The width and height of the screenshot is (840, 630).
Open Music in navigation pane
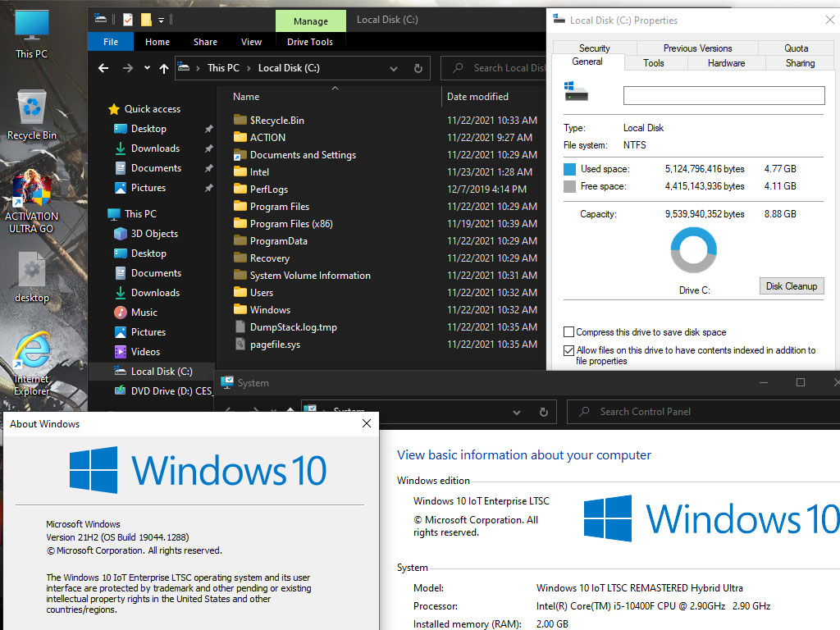point(135,313)
